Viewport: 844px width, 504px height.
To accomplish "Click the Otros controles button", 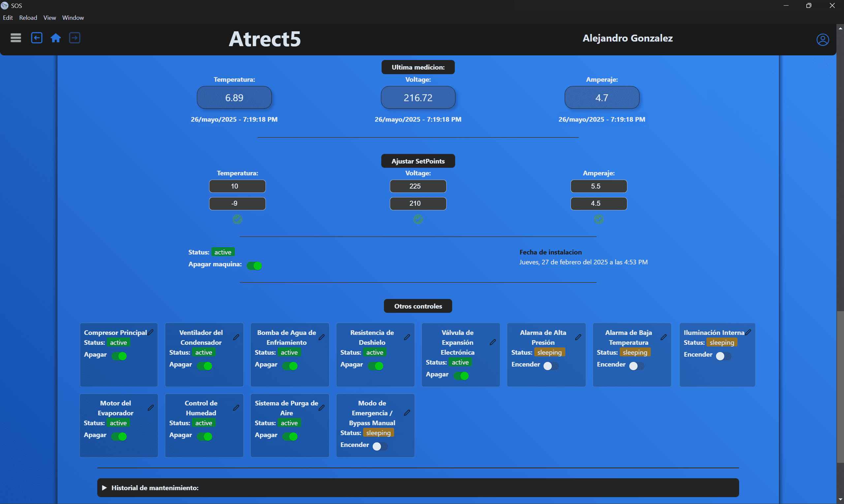I will click(418, 306).
